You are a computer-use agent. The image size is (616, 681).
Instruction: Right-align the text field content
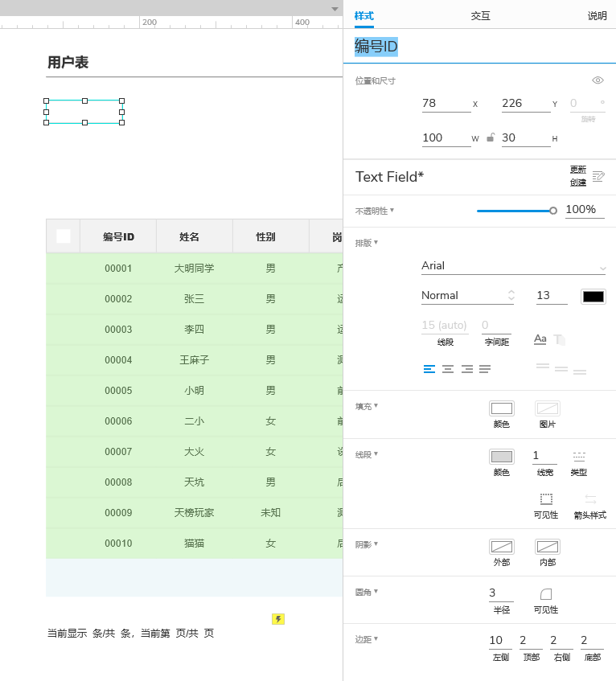(466, 369)
